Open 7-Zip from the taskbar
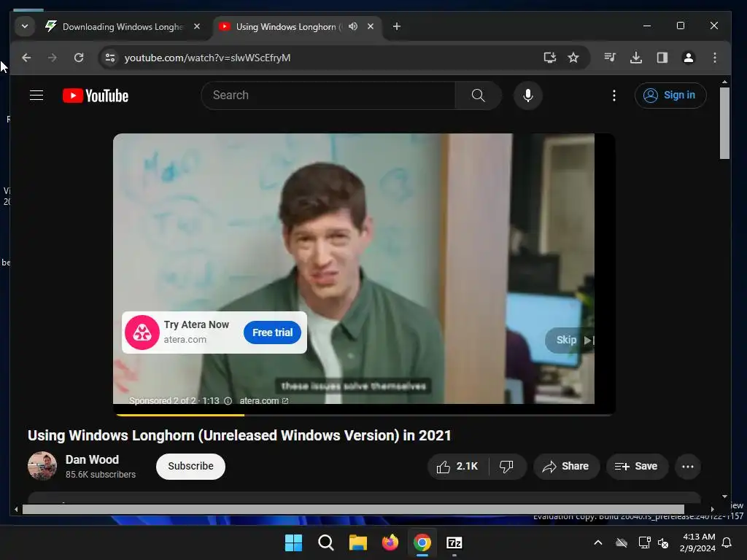Viewport: 747px width, 560px height. 454,542
